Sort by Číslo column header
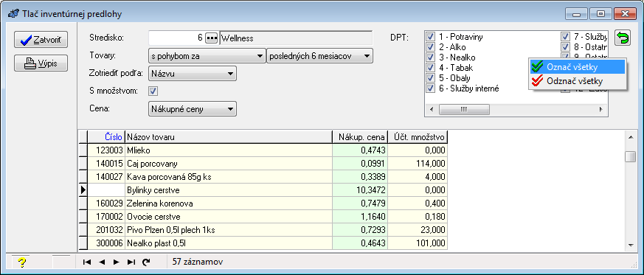The height and width of the screenshot is (275, 644). 106,137
